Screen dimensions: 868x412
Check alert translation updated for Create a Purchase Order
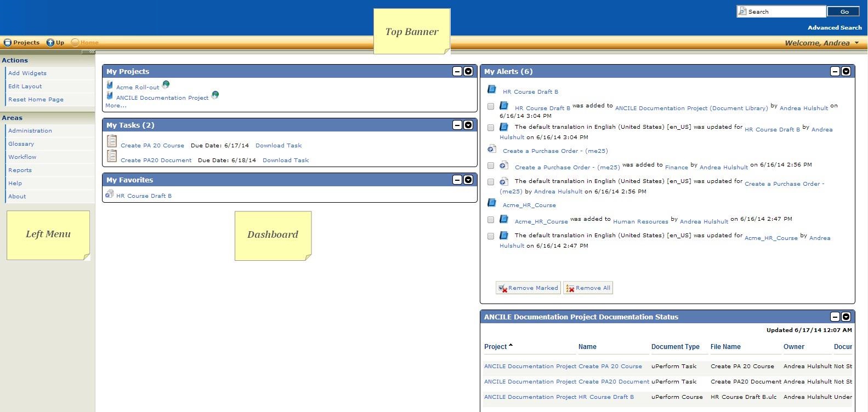491,182
